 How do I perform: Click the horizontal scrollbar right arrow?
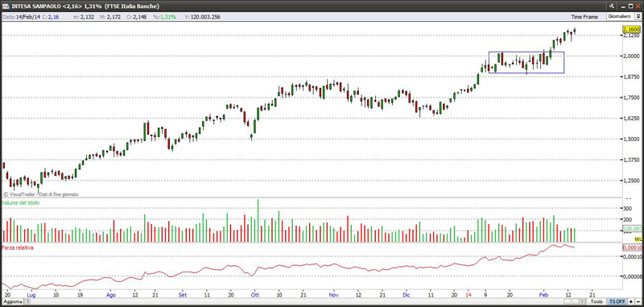click(x=582, y=301)
